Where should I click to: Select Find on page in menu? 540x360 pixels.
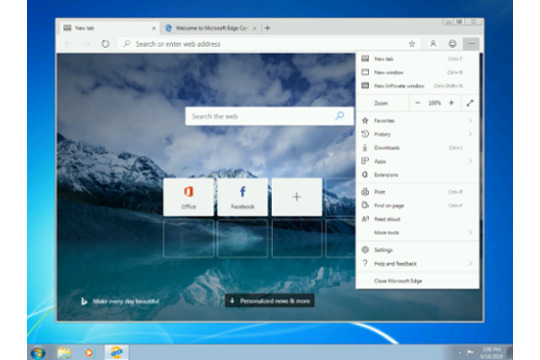pos(417,206)
